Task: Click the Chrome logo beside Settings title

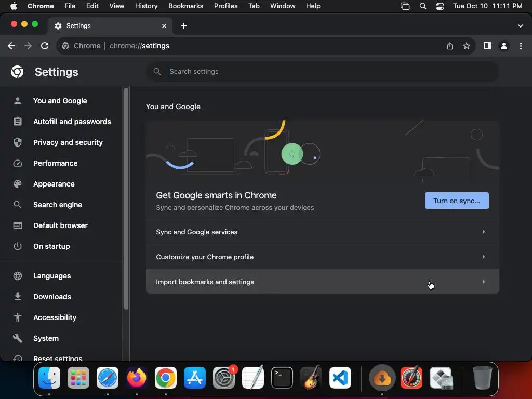Action: tap(17, 72)
